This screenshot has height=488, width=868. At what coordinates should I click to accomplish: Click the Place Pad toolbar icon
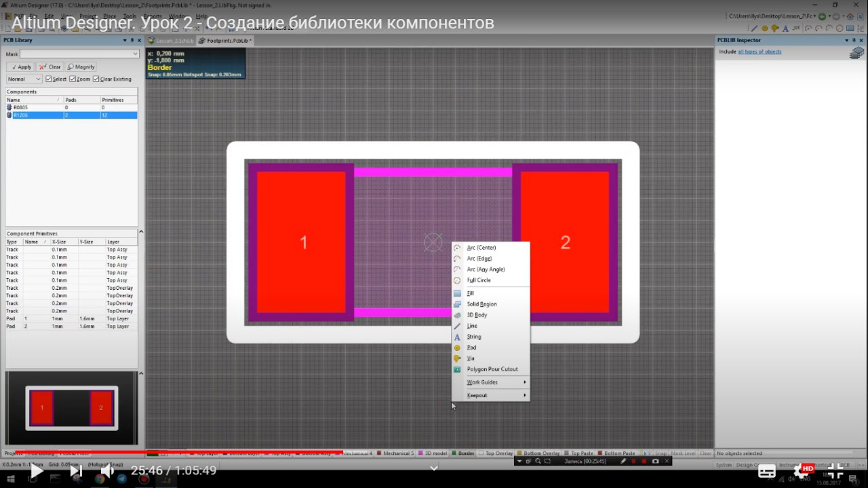pyautogui.click(x=765, y=29)
